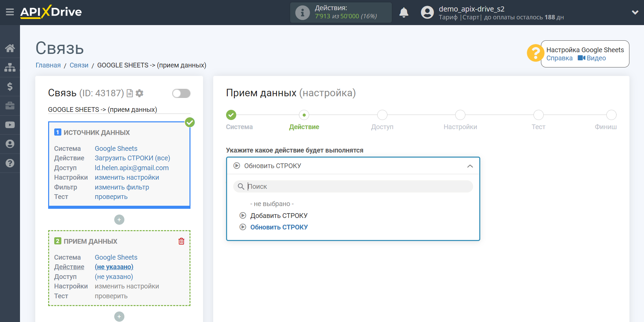Viewport: 644px width, 322px height.
Task: Toggle the connection on/off switch
Action: (181, 93)
